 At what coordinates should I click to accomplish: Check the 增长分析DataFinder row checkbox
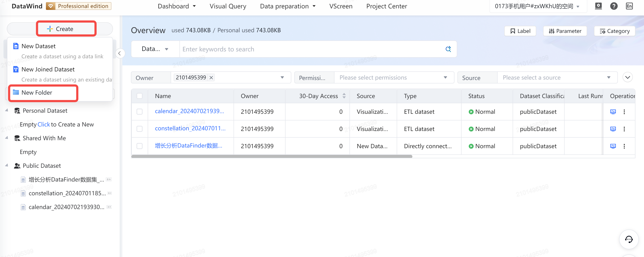[x=140, y=146]
